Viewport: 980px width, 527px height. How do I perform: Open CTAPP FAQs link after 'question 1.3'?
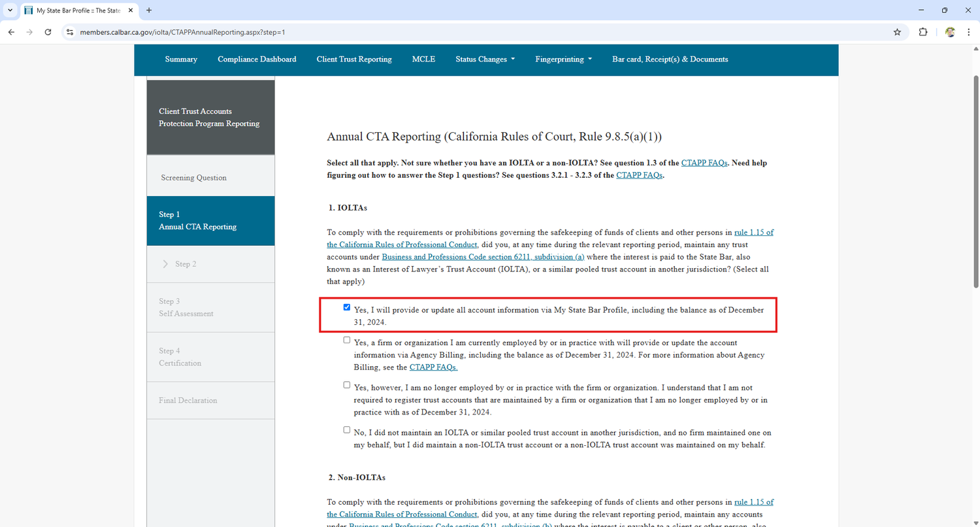tap(704, 163)
